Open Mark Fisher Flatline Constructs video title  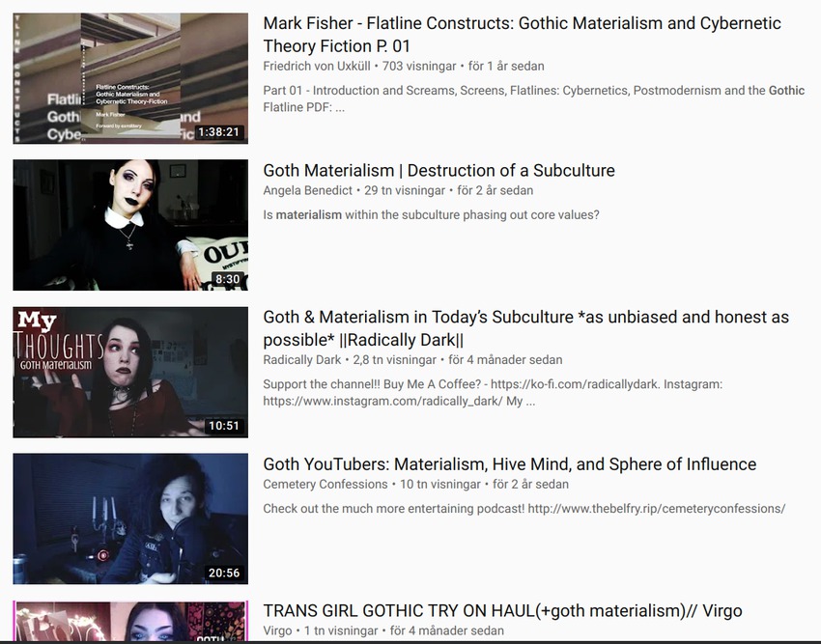pyautogui.click(x=522, y=35)
